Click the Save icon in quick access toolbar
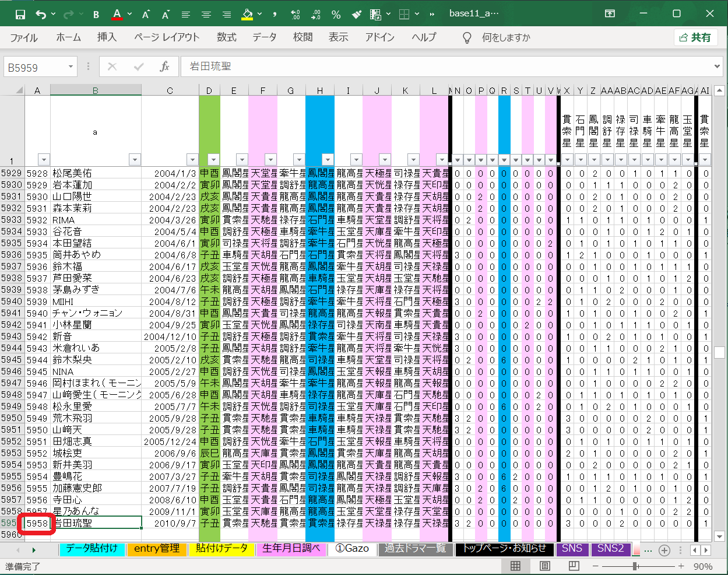The width and height of the screenshot is (728, 575). coord(20,14)
